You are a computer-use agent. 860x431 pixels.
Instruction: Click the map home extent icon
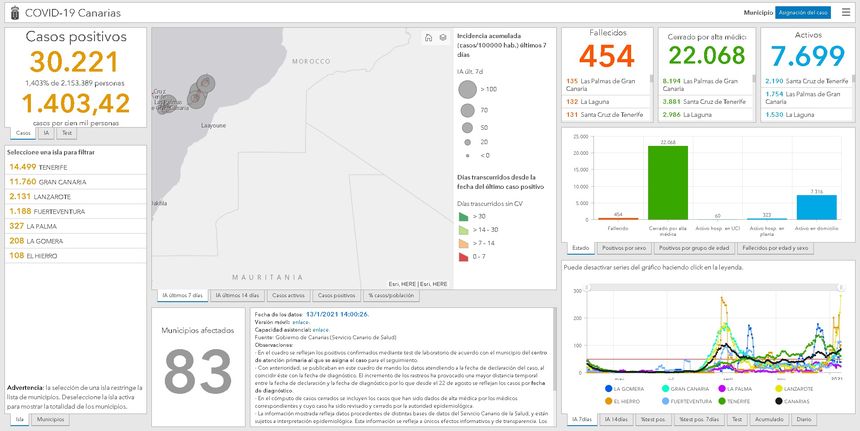(427, 38)
